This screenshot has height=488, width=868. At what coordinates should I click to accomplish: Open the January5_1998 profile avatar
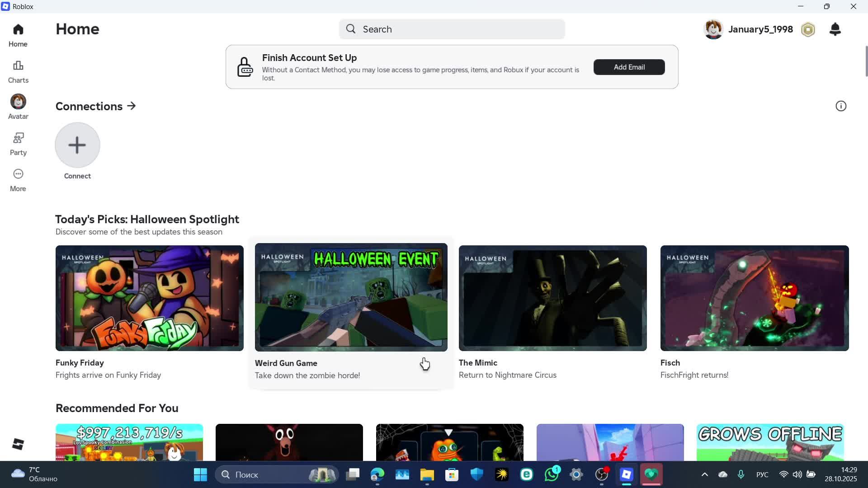tap(713, 30)
